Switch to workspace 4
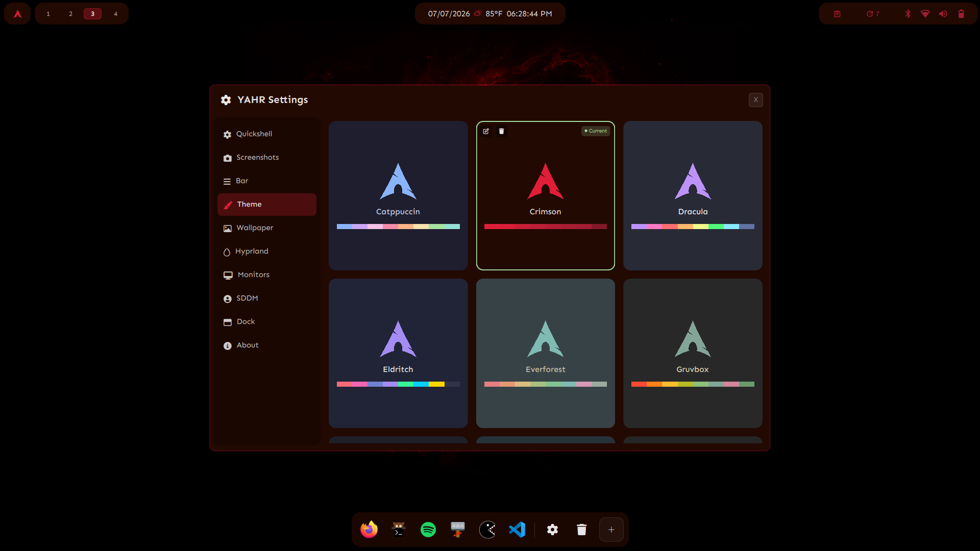The image size is (980, 551). pyautogui.click(x=115, y=14)
